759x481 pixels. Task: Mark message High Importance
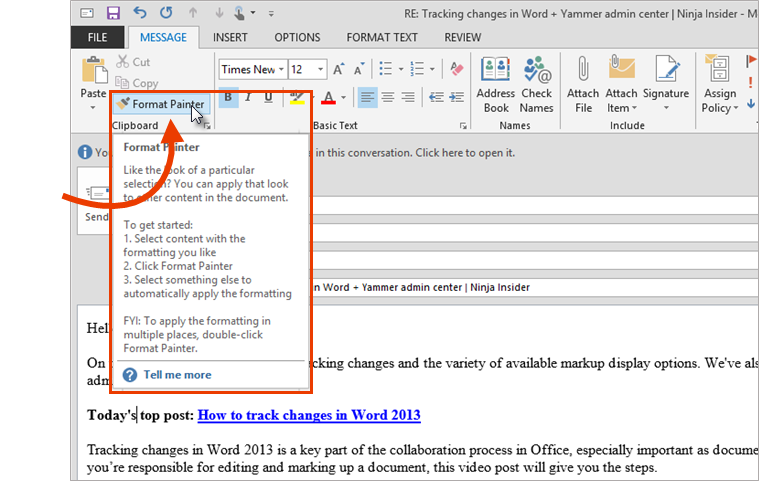click(x=750, y=82)
